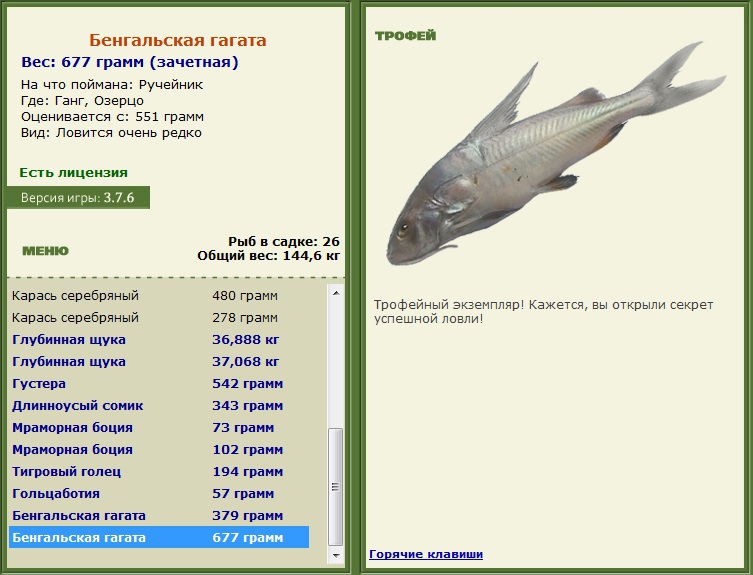Select Мраморная боция 102 грамм row
753x575 pixels.
pyautogui.click(x=158, y=450)
